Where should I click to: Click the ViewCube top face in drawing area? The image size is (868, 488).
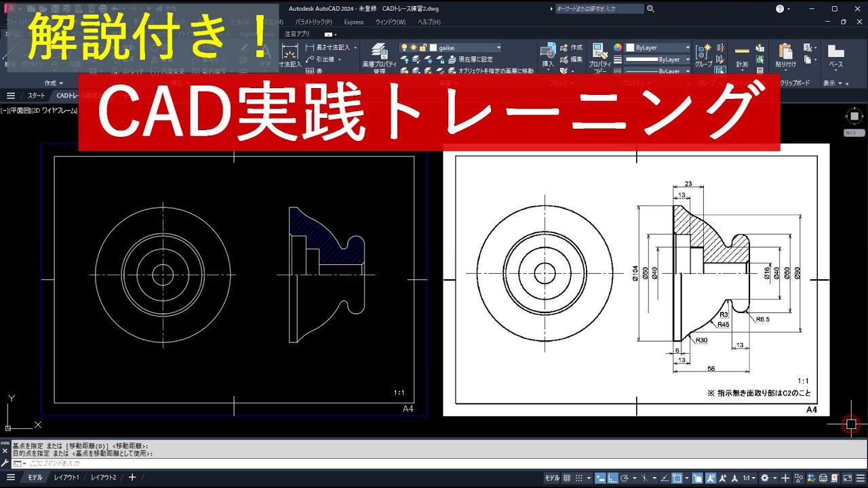[854, 117]
